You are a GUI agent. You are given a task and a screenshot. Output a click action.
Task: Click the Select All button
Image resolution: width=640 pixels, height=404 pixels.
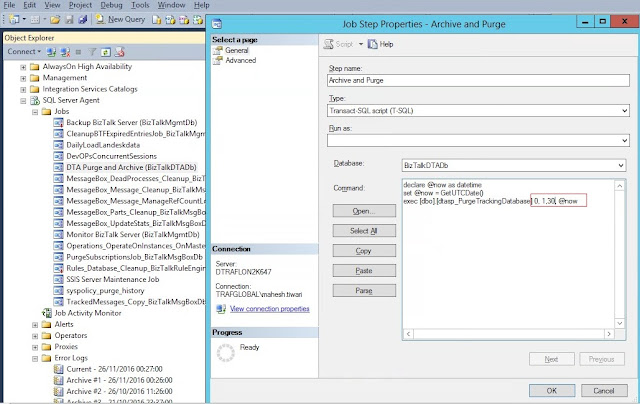click(x=364, y=231)
